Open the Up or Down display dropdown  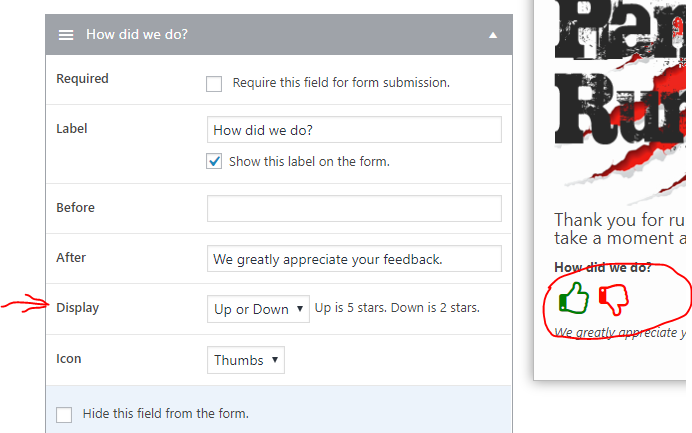tap(258, 309)
